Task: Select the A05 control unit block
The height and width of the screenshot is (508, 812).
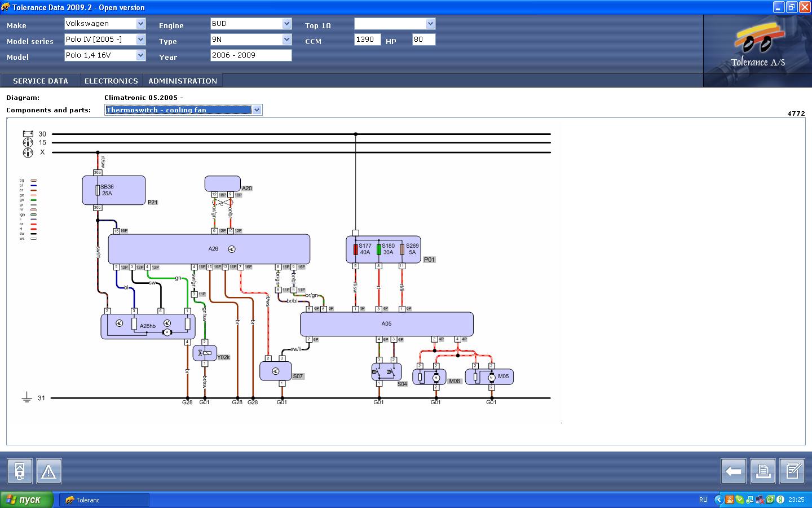Action: [x=386, y=324]
